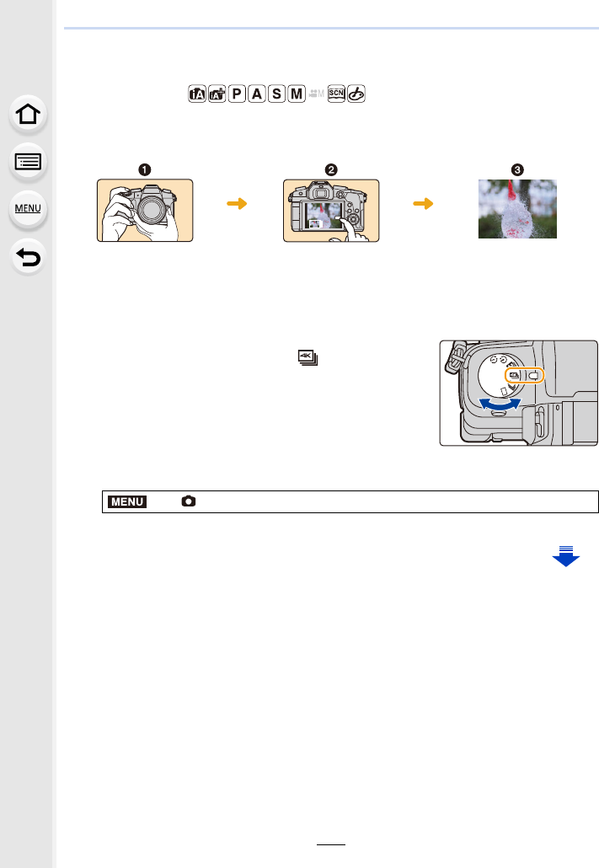Select the SCN scene guide mode icon
This screenshot has width=599, height=868.
click(x=336, y=94)
